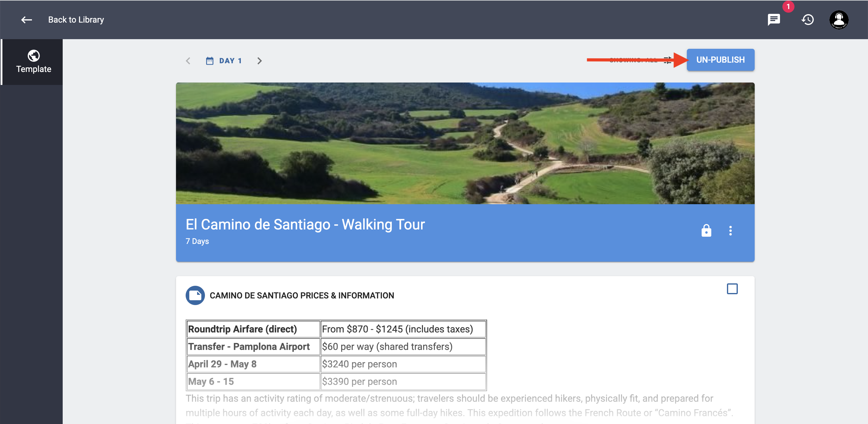
Task: Click the '$3390 per person' cell
Action: (x=403, y=382)
